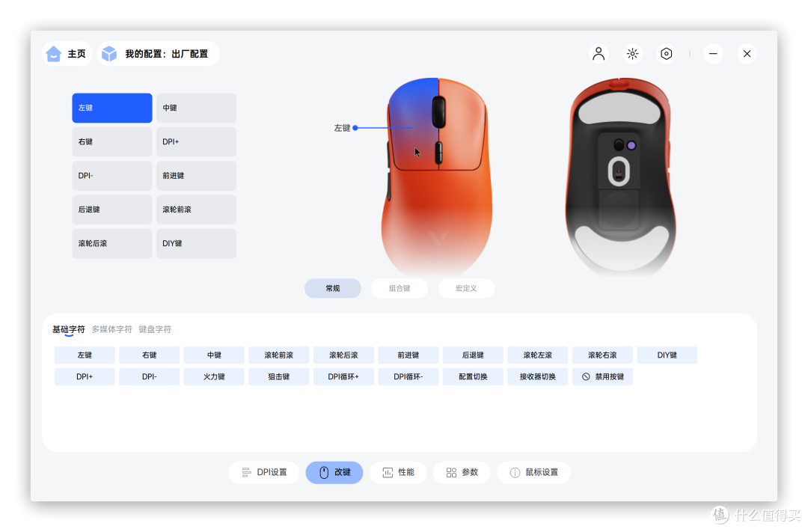This screenshot has width=808, height=532.
Task: Click the mouse top-view image
Action: point(437,177)
